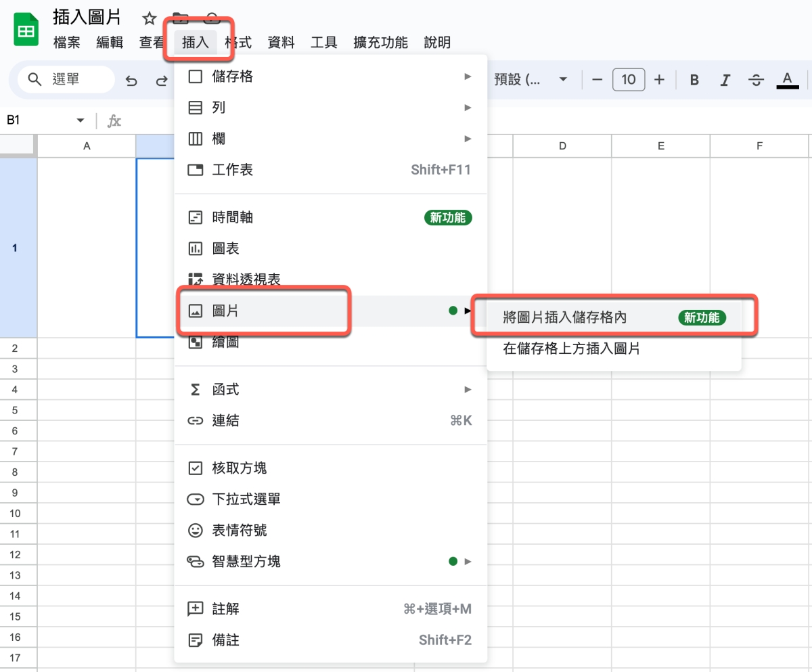Toggle strikethrough formatting
812x672 pixels.
click(x=756, y=80)
